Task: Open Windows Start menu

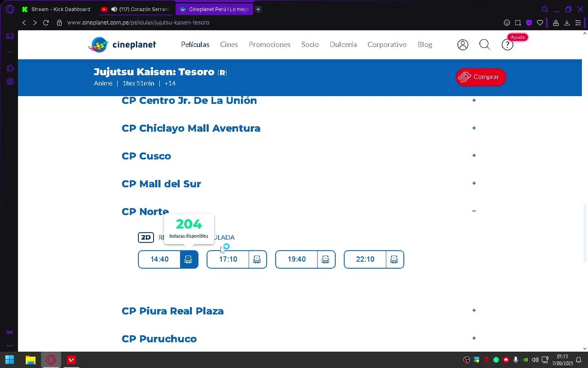Action: [x=9, y=360]
